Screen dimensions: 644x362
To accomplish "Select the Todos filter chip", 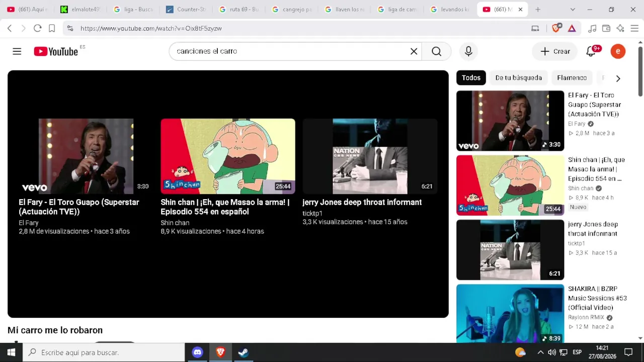I will (x=471, y=78).
